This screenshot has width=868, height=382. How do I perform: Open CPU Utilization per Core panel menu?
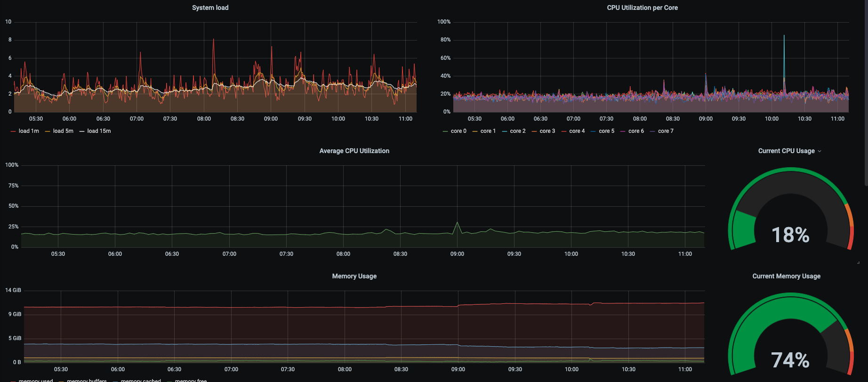(x=642, y=8)
